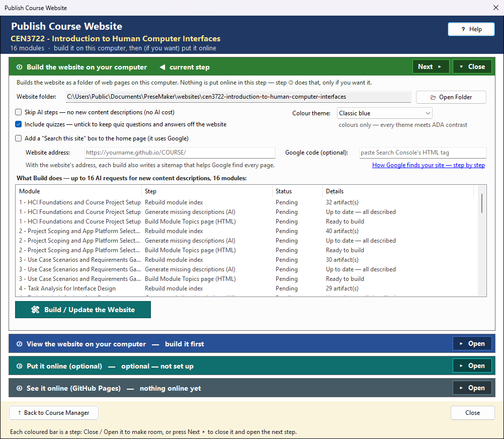The width and height of the screenshot is (504, 439).
Task: Select module 3 Generate missing descriptions step
Action: coord(190,269)
